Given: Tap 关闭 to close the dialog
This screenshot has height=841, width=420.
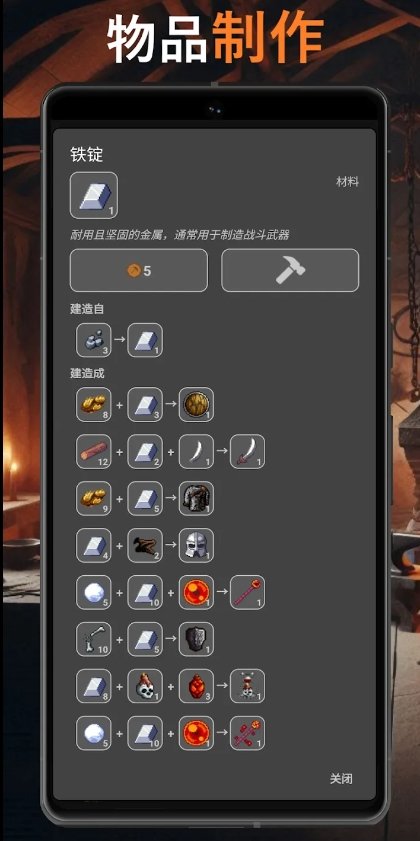Looking at the screenshot, I should tap(341, 779).
